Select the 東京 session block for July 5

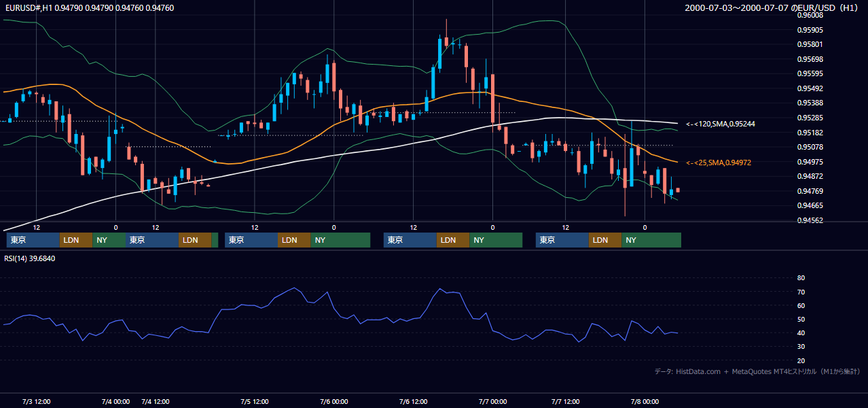251,240
